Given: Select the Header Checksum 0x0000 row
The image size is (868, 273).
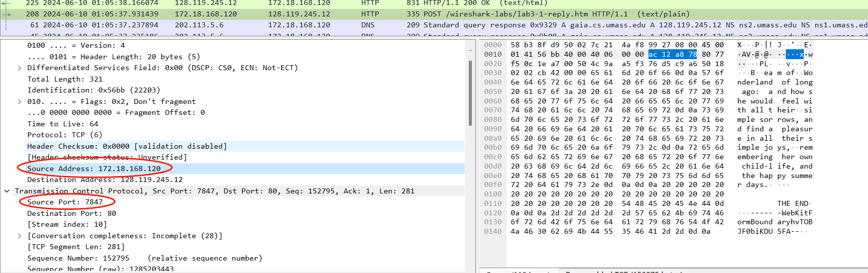Looking at the screenshot, I should 127,146.
